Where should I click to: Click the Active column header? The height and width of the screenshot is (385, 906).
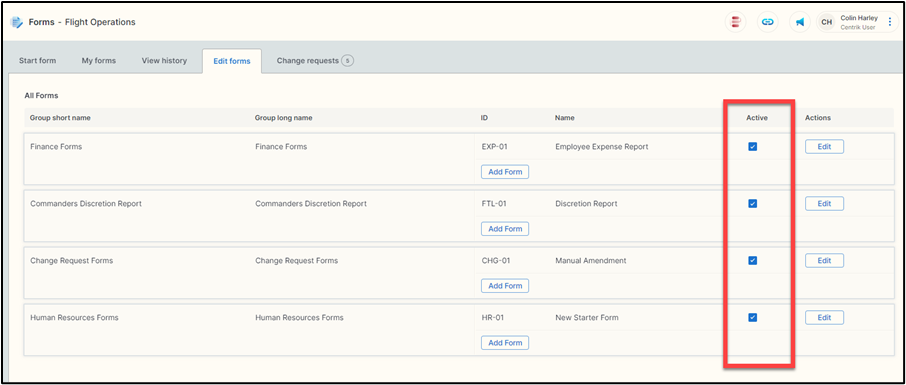click(x=757, y=118)
